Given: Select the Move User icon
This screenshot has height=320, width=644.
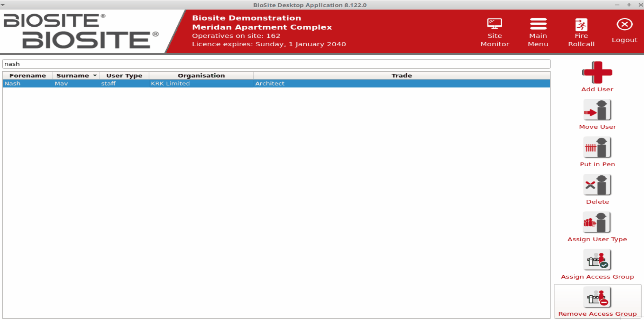Looking at the screenshot, I should click(597, 110).
